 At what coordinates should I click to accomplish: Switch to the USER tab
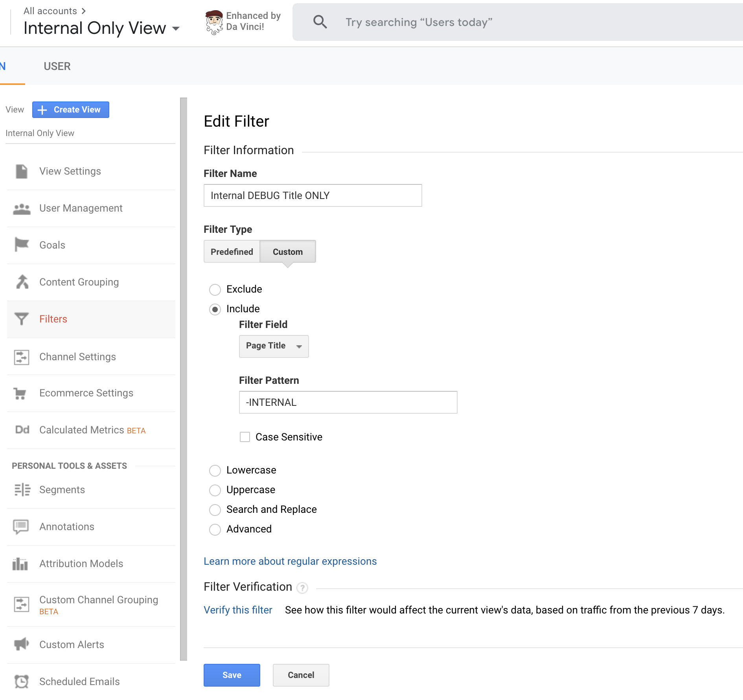click(x=57, y=66)
